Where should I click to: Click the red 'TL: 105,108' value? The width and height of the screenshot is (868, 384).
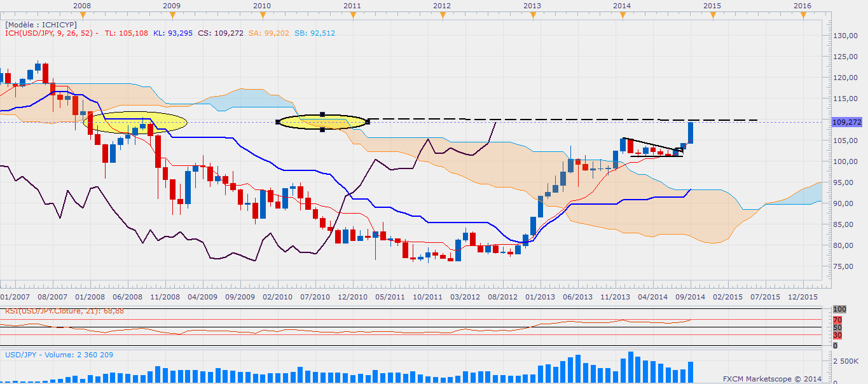(127, 33)
